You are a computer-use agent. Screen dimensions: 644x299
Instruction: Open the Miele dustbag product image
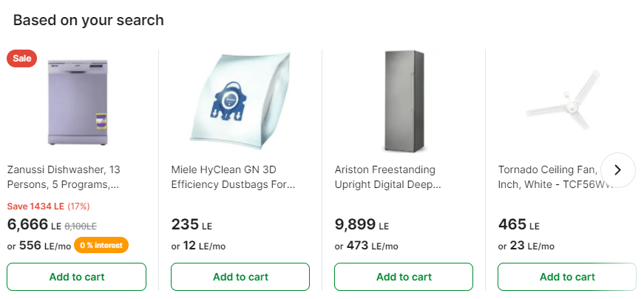[240, 98]
